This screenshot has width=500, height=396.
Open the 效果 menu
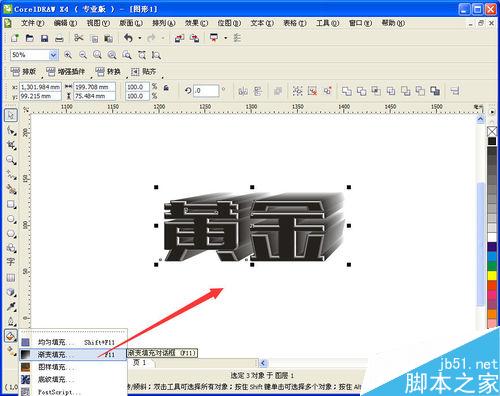196,23
